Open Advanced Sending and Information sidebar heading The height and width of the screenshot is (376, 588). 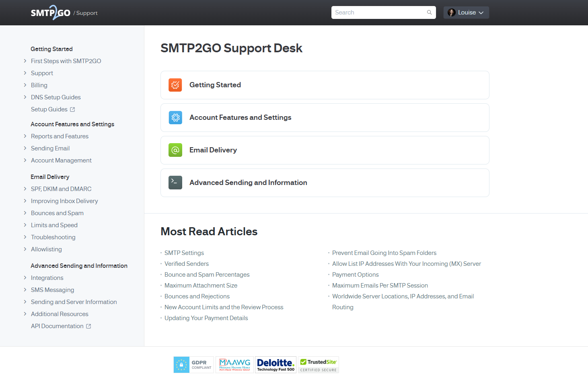point(79,266)
